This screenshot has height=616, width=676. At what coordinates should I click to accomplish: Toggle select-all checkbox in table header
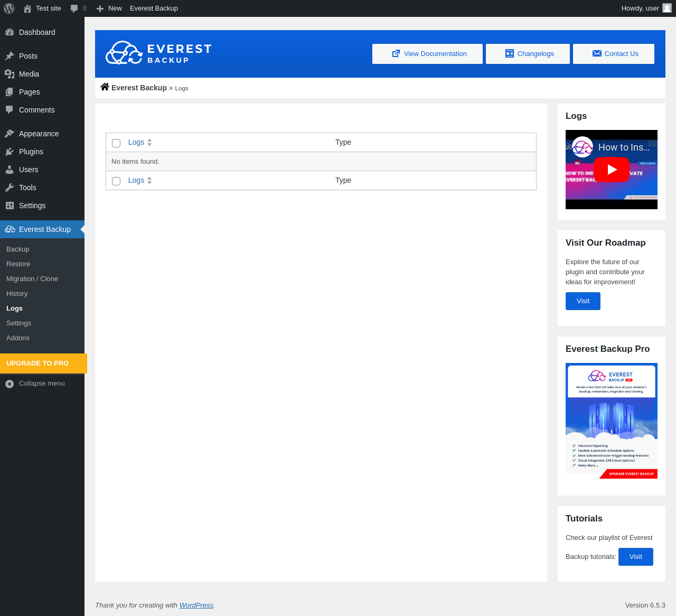point(116,143)
